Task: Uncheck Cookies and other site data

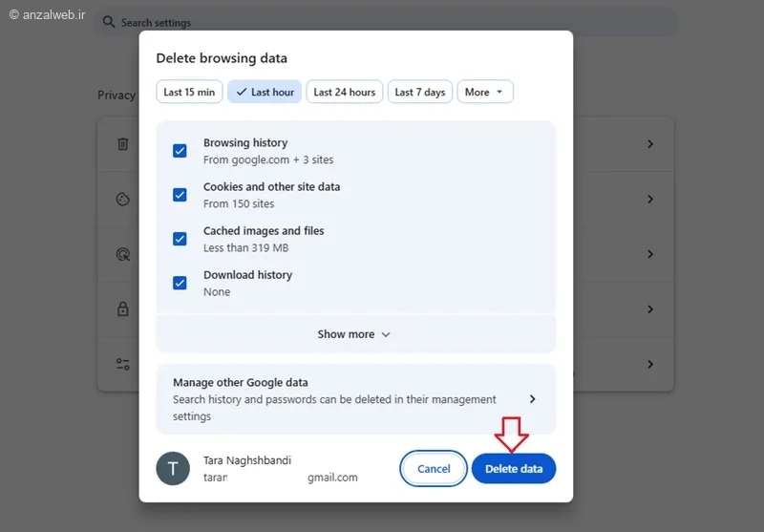Action: [180, 195]
